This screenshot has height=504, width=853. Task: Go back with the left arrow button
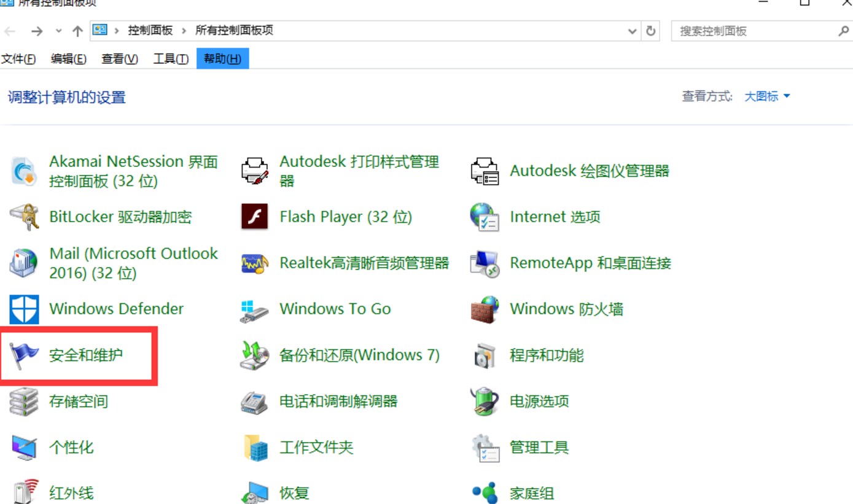pyautogui.click(x=10, y=31)
